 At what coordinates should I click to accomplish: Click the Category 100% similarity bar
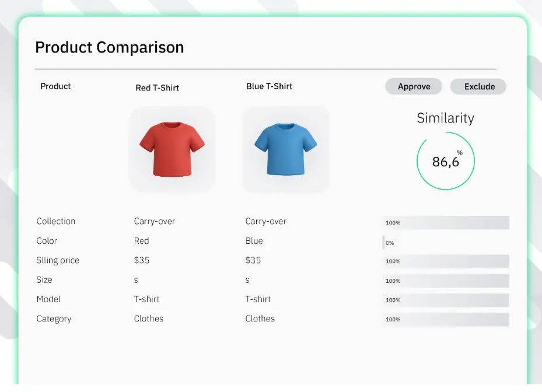446,320
